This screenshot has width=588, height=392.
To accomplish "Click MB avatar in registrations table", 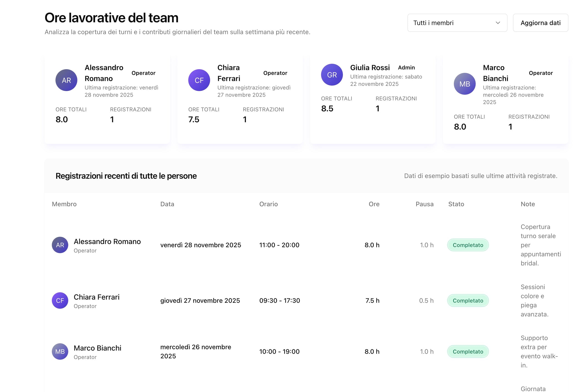I will point(60,351).
